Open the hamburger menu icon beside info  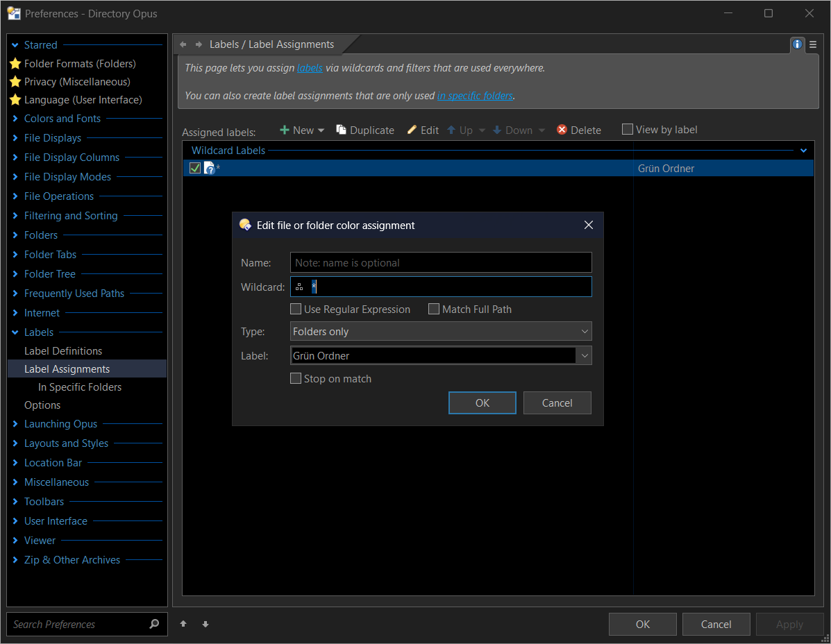(813, 44)
